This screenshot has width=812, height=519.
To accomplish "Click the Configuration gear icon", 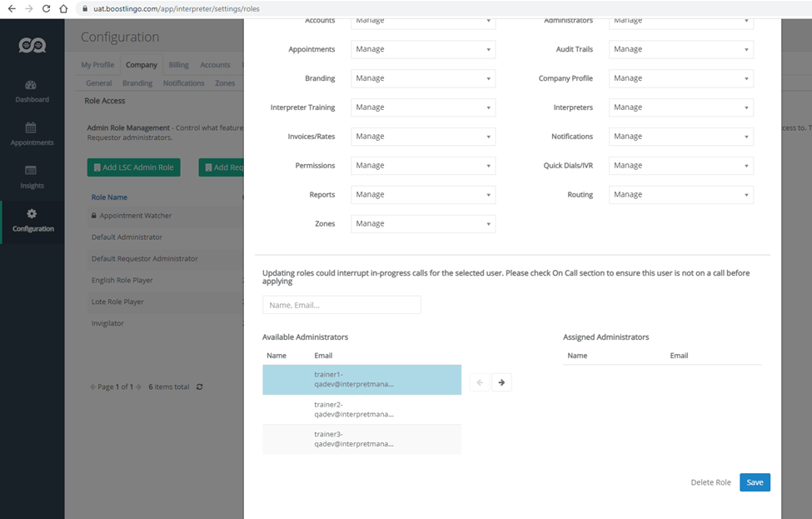I will pyautogui.click(x=32, y=214).
